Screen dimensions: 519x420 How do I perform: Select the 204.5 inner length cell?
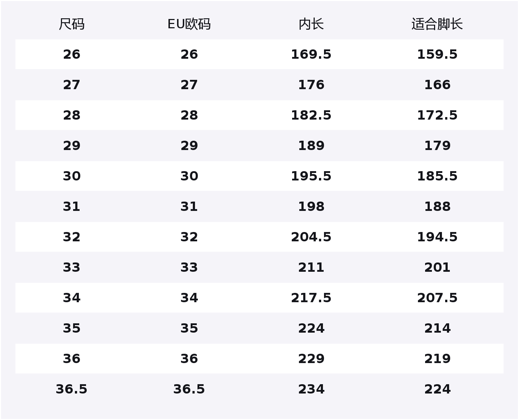(x=311, y=237)
